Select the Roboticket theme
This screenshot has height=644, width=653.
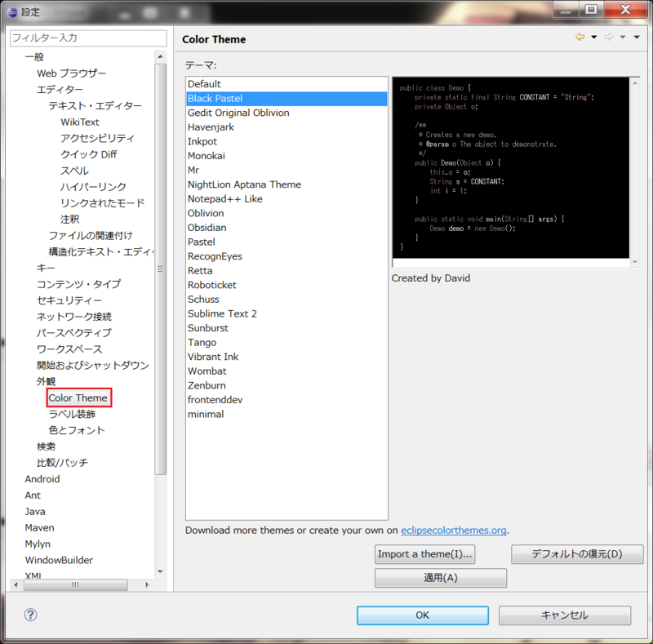[x=287, y=285]
